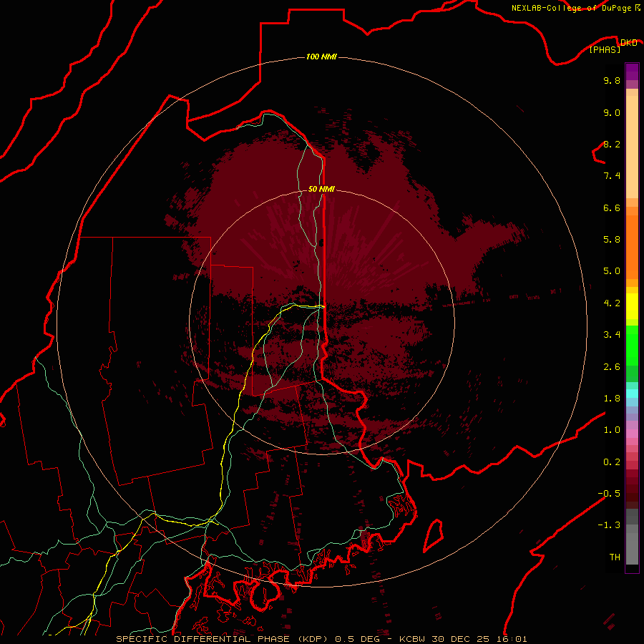The width and height of the screenshot is (644, 644).
Task: Click the 7.4 value on color scale
Action: (x=612, y=176)
